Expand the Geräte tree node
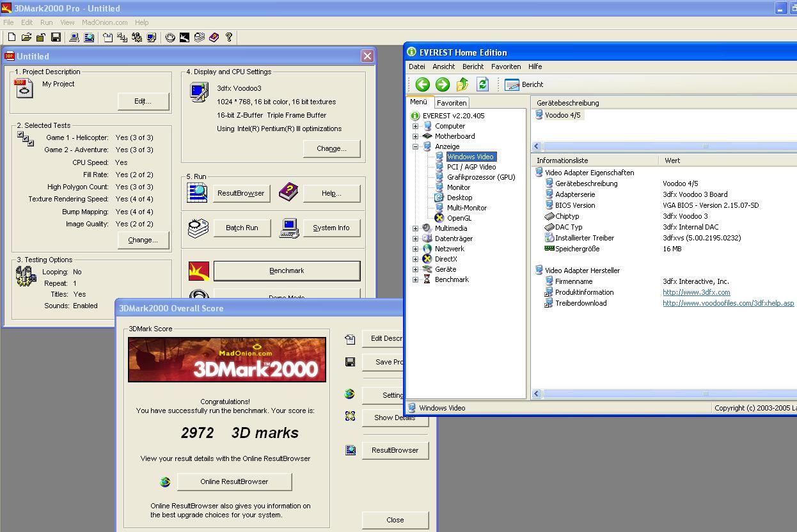This screenshot has height=532, width=797. click(x=415, y=269)
